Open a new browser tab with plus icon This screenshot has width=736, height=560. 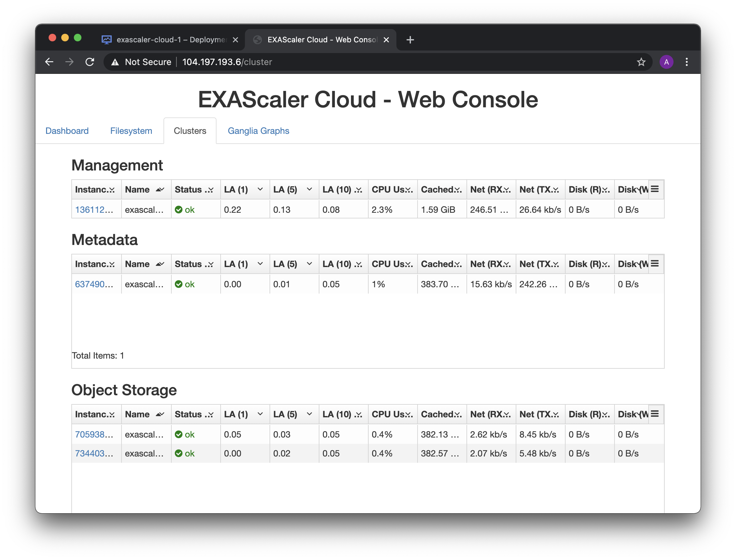(410, 40)
